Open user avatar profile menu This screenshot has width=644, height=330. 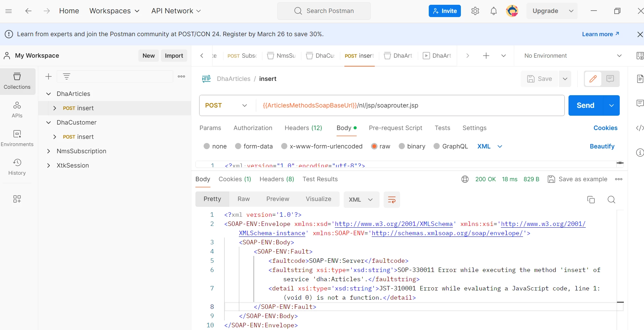coord(512,11)
